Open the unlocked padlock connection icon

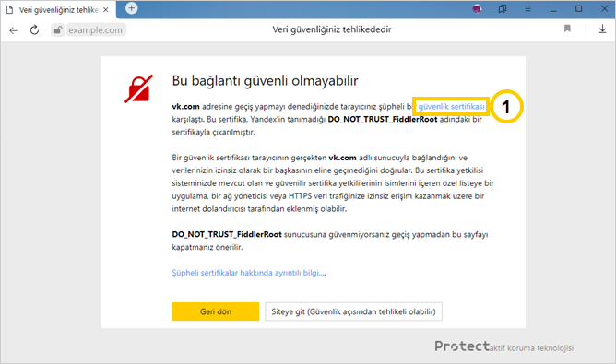tap(58, 29)
